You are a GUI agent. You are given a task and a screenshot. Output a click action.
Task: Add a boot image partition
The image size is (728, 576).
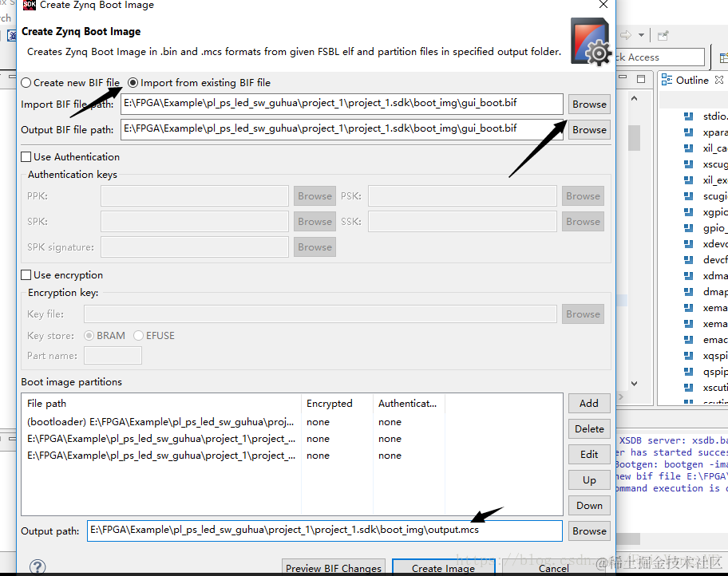click(589, 404)
